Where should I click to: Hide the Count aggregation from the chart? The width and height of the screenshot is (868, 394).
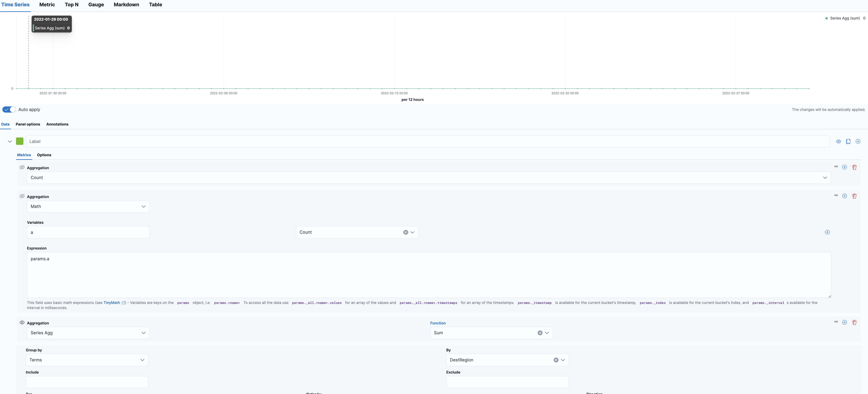coord(22,167)
